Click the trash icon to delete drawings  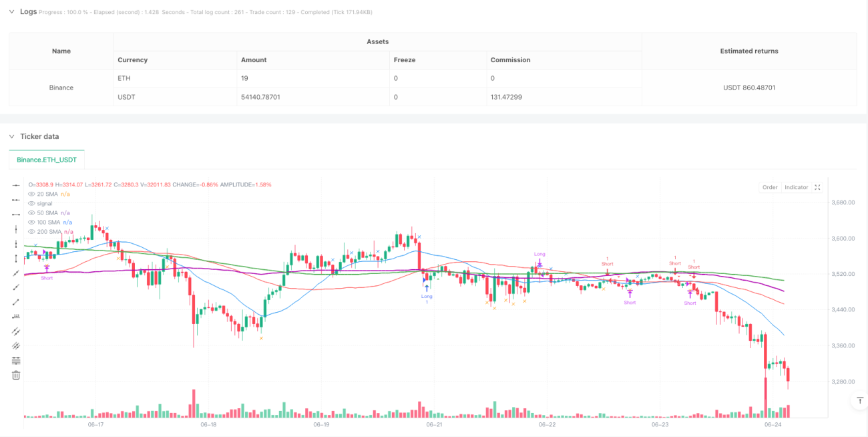tap(16, 376)
